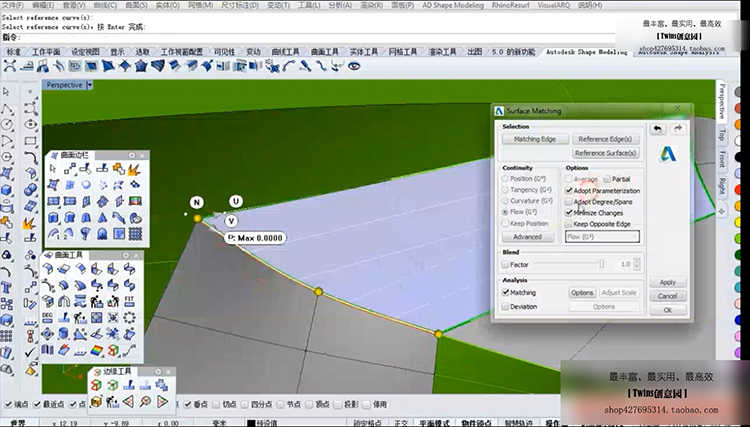The width and height of the screenshot is (750, 427).
Task: Uncheck the Matching analysis checkbox
Action: 506,293
